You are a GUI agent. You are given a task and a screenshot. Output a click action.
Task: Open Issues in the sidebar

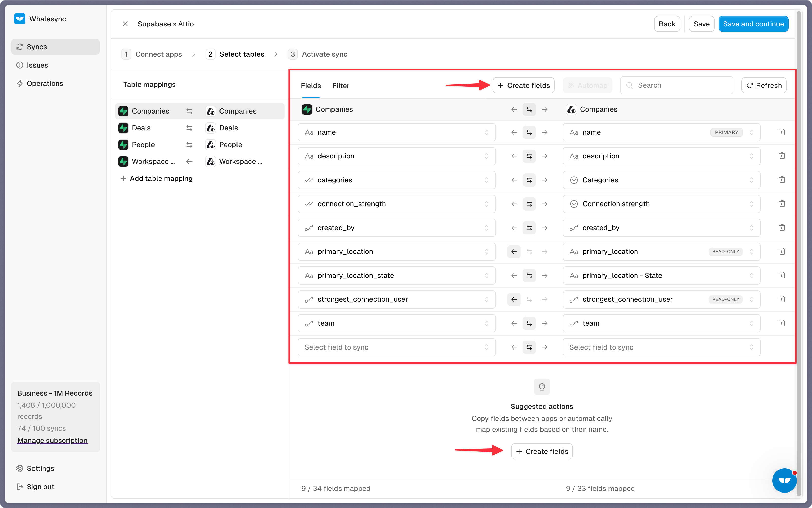(x=55, y=65)
